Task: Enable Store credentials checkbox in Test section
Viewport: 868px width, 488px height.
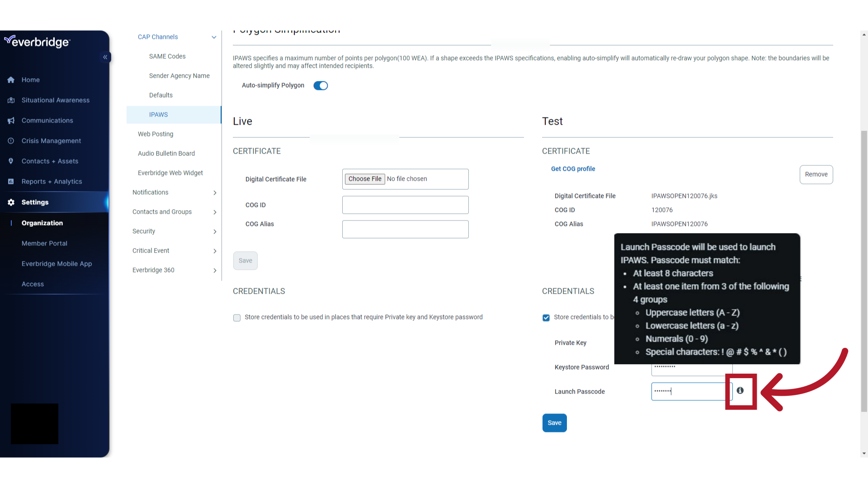Action: click(x=546, y=318)
